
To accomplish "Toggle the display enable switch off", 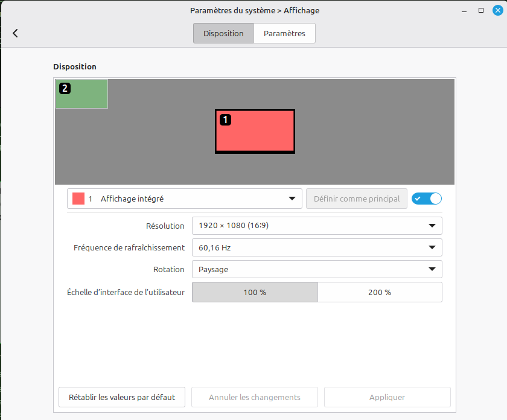I will 427,199.
